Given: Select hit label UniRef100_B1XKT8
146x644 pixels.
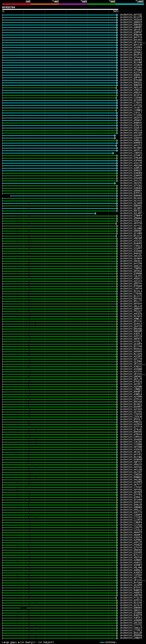Looking at the screenshot, I should [131, 95].
